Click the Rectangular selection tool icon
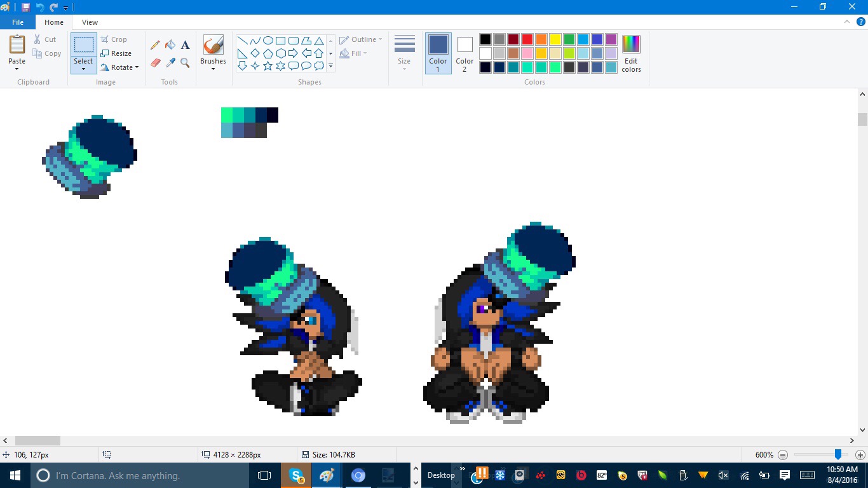Image resolution: width=868 pixels, height=488 pixels. (x=83, y=44)
